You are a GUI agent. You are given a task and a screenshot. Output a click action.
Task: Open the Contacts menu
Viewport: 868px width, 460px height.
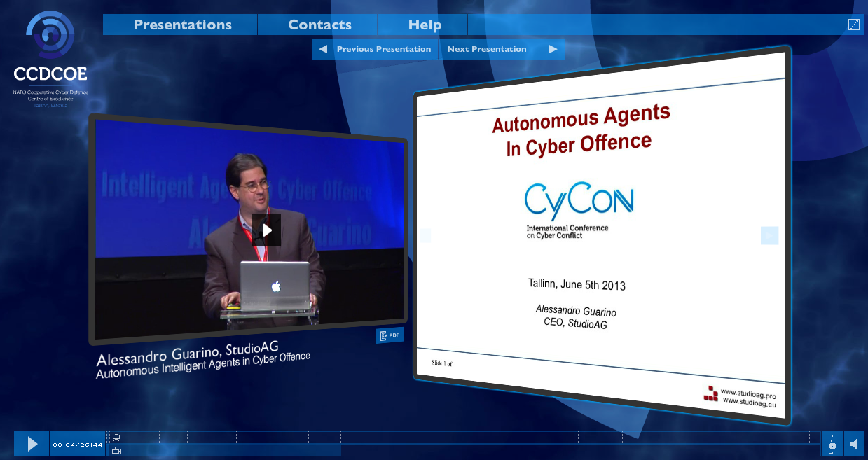(x=319, y=25)
